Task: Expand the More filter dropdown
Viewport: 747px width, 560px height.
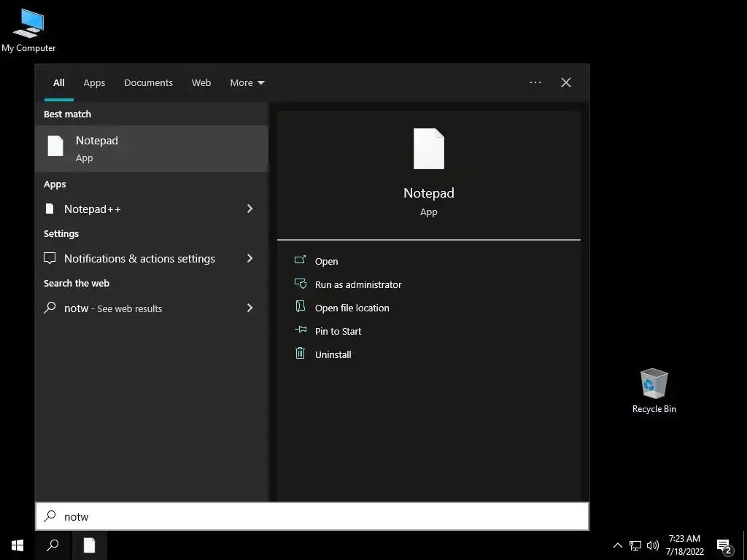Action: click(x=247, y=83)
